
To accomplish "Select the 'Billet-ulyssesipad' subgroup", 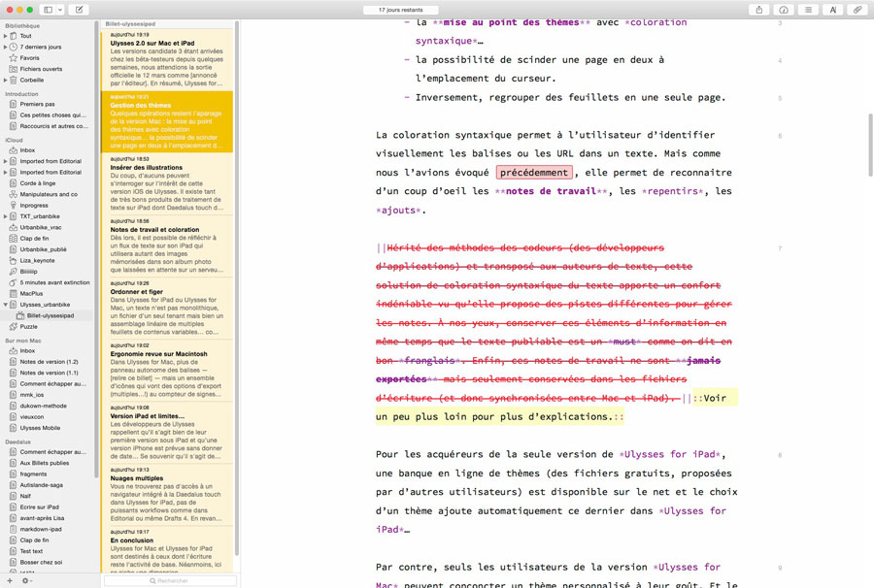I will [x=50, y=315].
